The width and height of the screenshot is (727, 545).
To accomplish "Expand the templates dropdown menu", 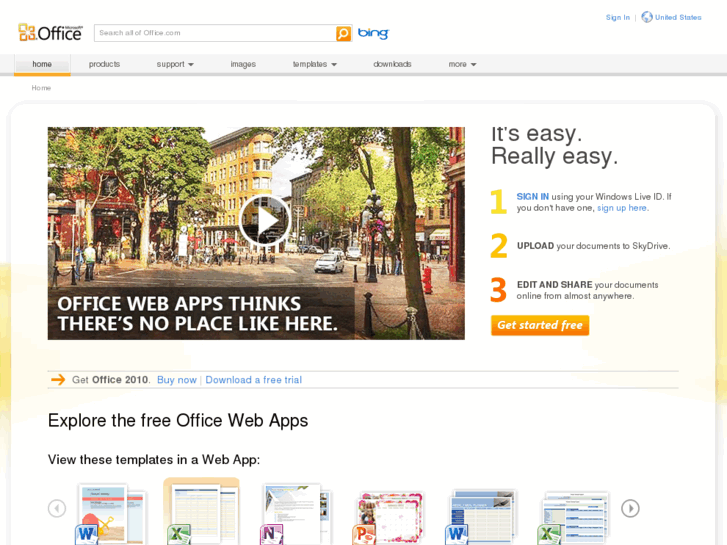I will click(314, 64).
